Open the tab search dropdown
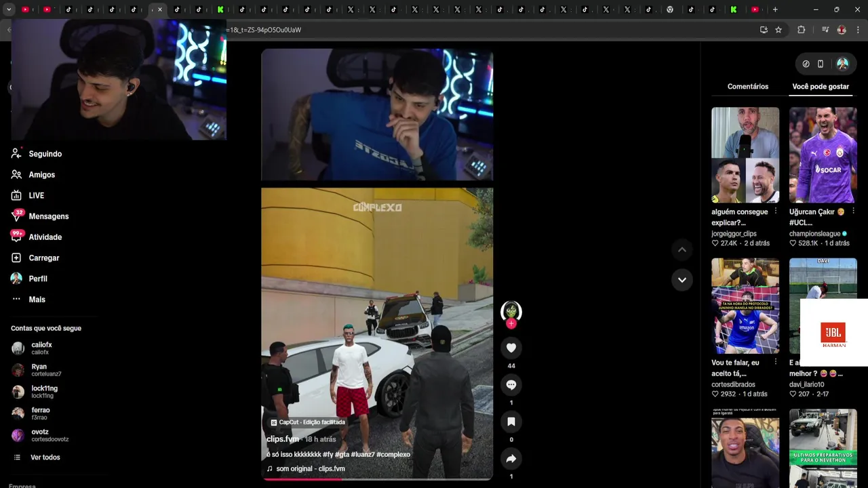This screenshot has height=488, width=868. coord(9,9)
